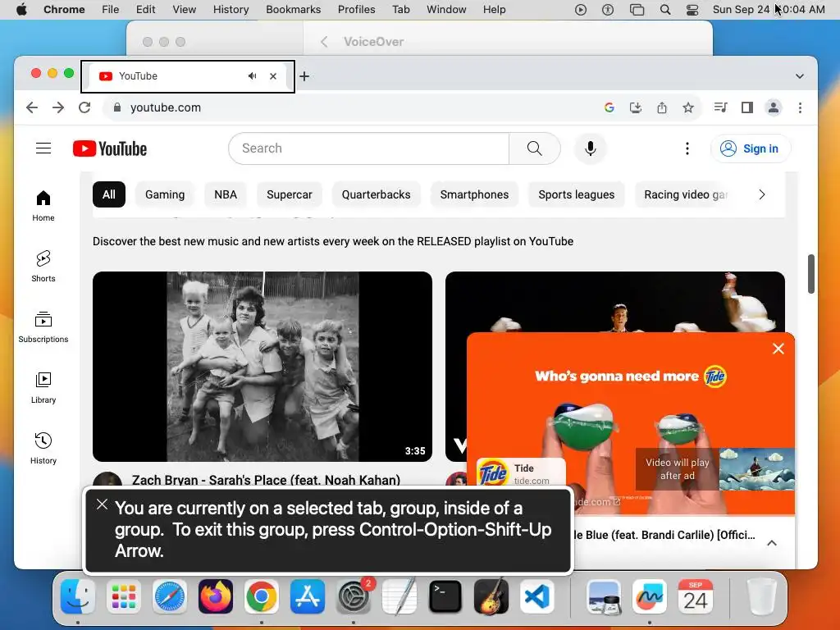View site information lock icon
Image resolution: width=840 pixels, height=630 pixels.
pos(117,107)
